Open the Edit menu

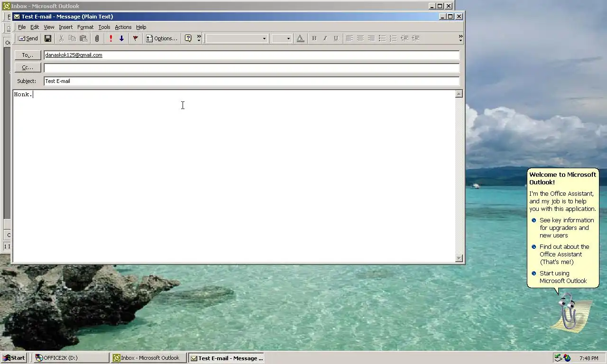point(35,27)
